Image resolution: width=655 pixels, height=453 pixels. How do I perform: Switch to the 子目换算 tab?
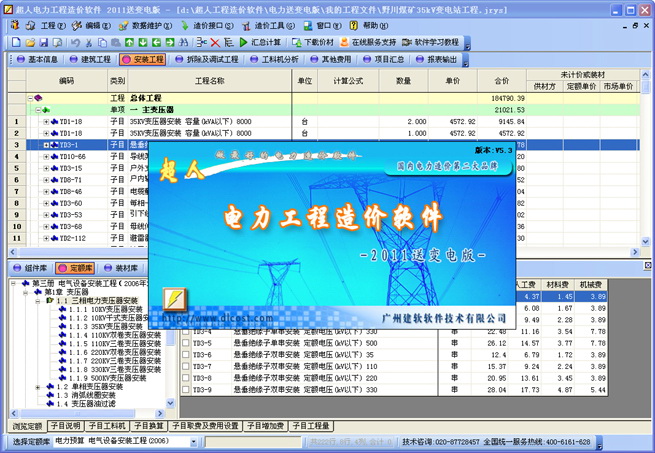pos(148,426)
